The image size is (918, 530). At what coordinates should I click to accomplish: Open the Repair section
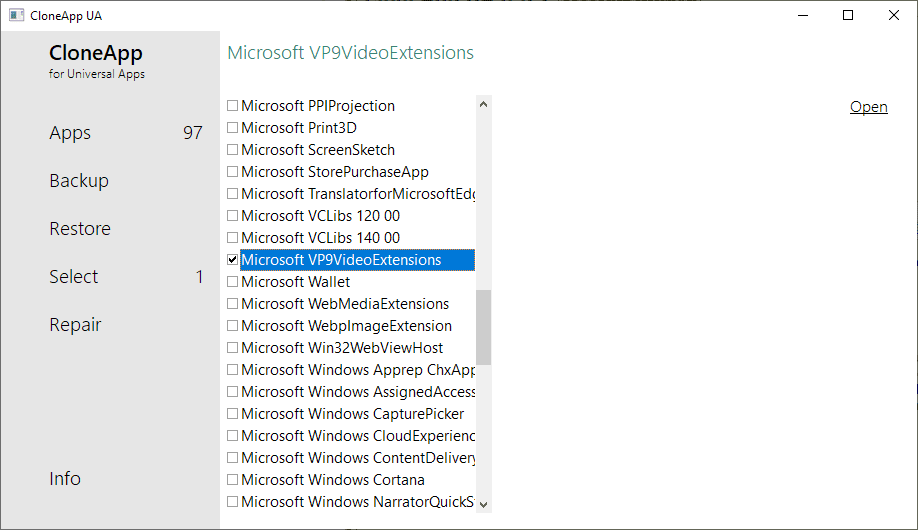coord(75,324)
